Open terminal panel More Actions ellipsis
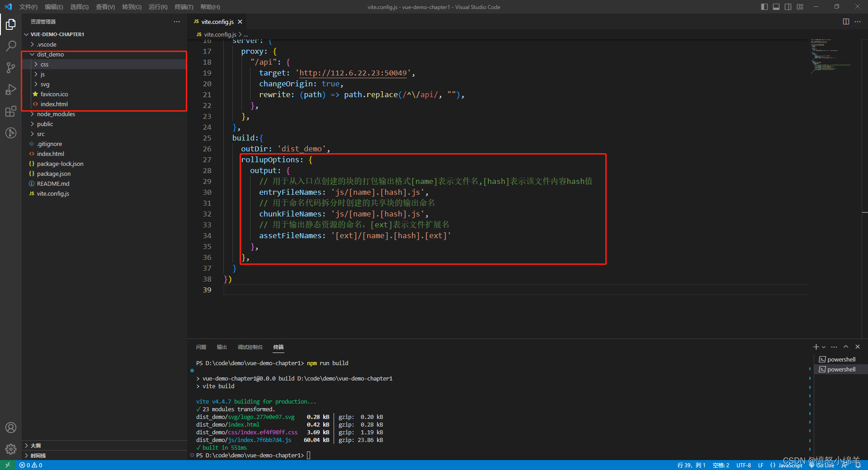This screenshot has width=868, height=470. [x=834, y=347]
